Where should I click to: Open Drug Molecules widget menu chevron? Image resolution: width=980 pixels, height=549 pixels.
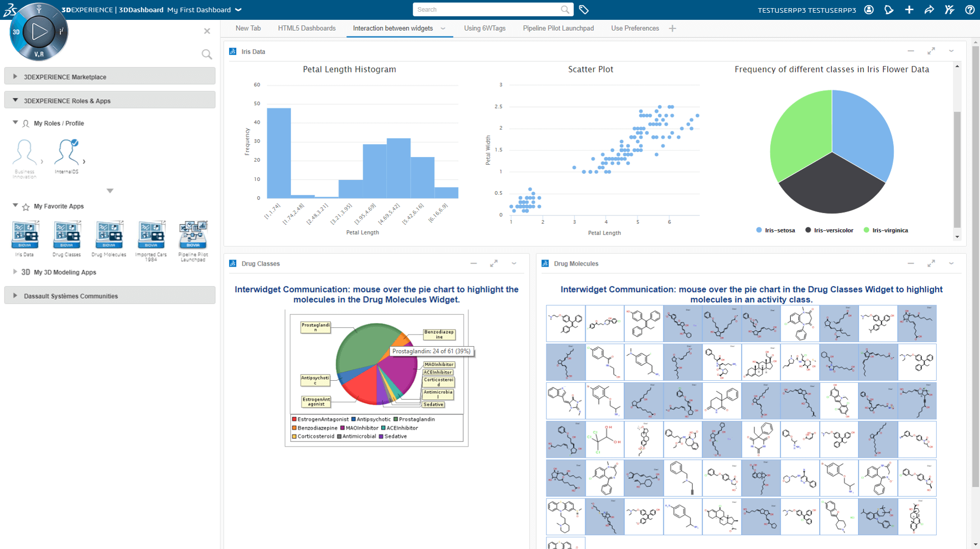pyautogui.click(x=951, y=264)
